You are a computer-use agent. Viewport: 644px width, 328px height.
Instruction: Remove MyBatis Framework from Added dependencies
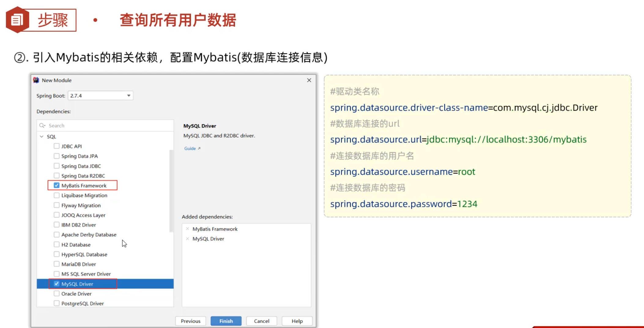pos(187,229)
